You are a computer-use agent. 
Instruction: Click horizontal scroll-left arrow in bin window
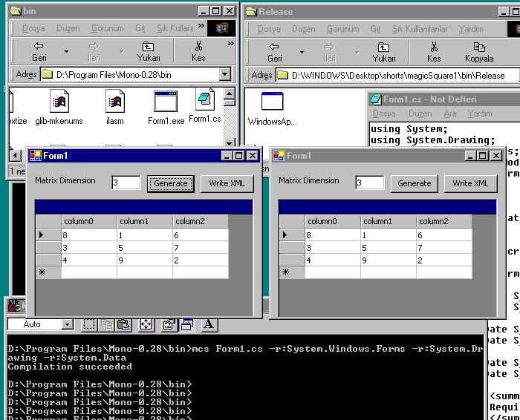(x=16, y=155)
